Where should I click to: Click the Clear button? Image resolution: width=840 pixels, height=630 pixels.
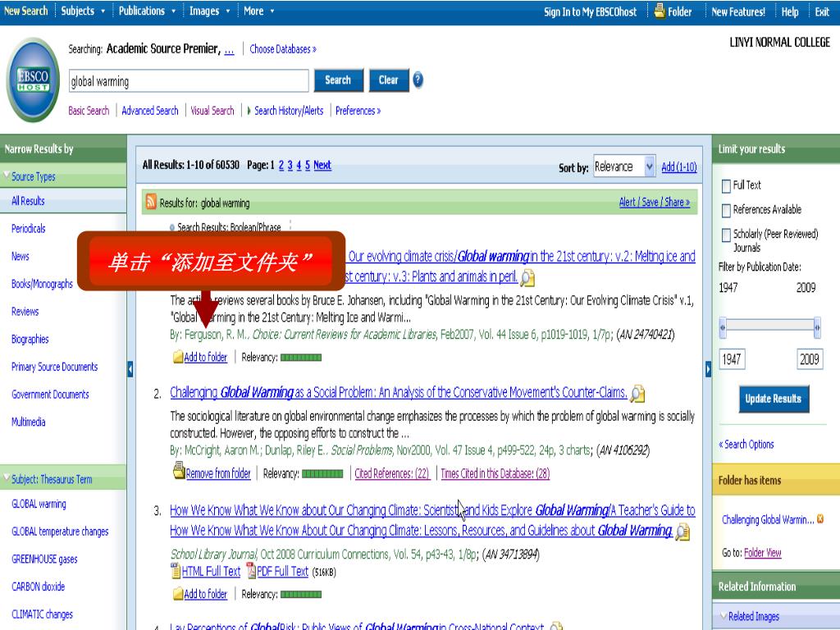(389, 80)
